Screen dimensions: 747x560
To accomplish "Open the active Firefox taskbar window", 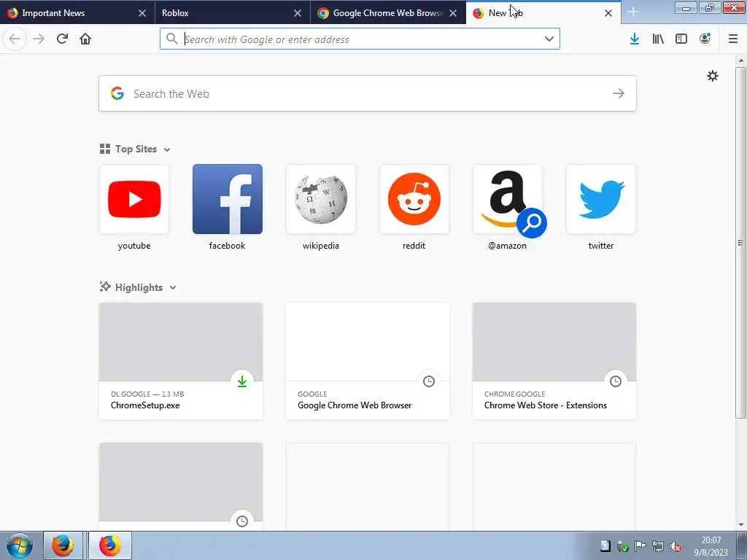I will click(110, 545).
